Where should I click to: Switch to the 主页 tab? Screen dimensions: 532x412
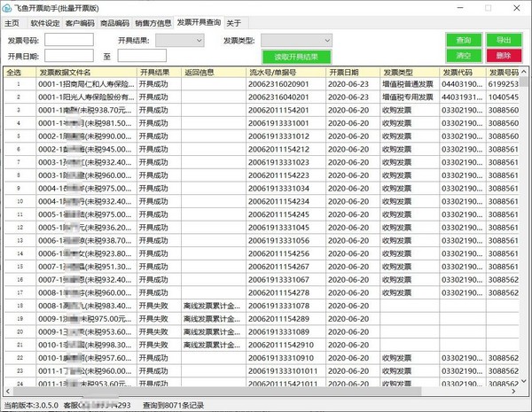tap(12, 22)
